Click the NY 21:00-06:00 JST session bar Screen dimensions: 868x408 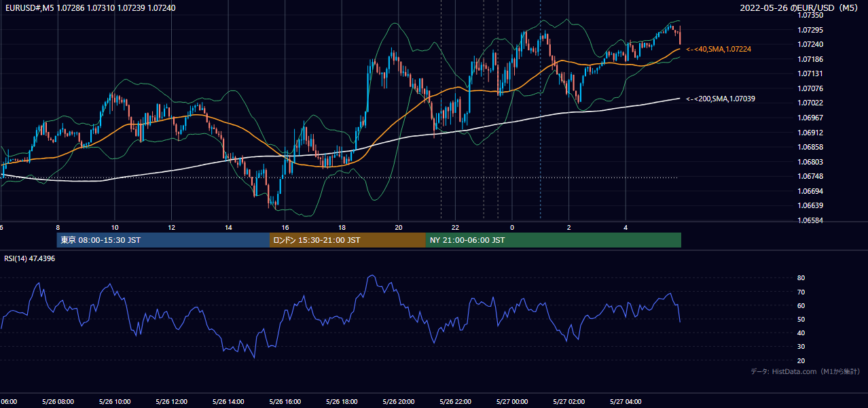point(554,240)
